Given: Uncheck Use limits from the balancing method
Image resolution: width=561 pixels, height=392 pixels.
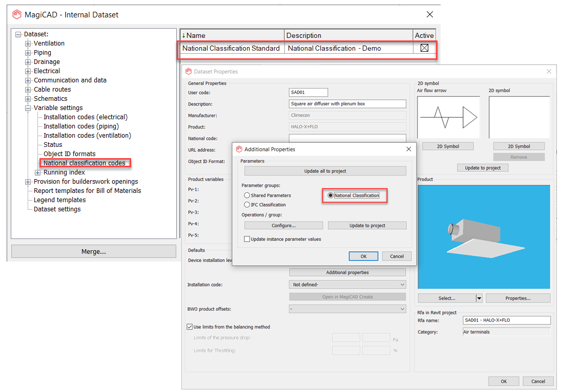Looking at the screenshot, I should click(190, 326).
